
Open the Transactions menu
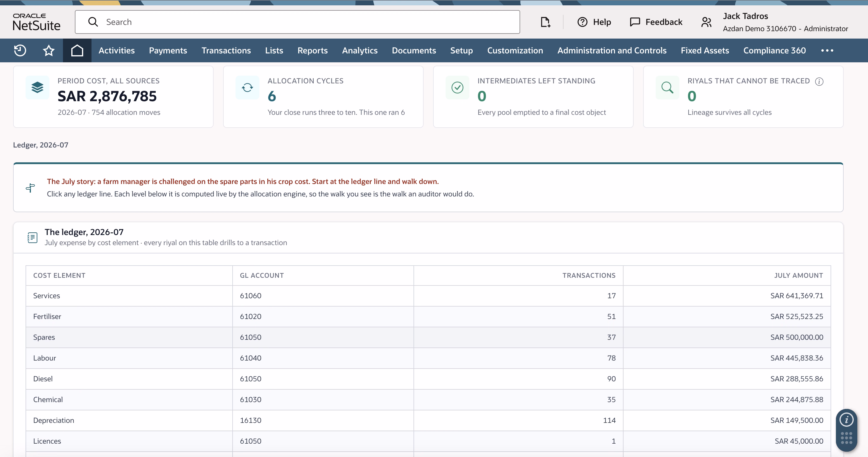click(226, 50)
